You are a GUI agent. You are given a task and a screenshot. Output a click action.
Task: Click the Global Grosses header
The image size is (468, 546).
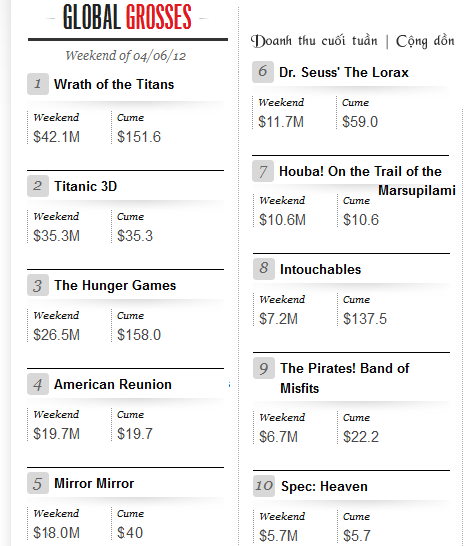[x=127, y=17]
